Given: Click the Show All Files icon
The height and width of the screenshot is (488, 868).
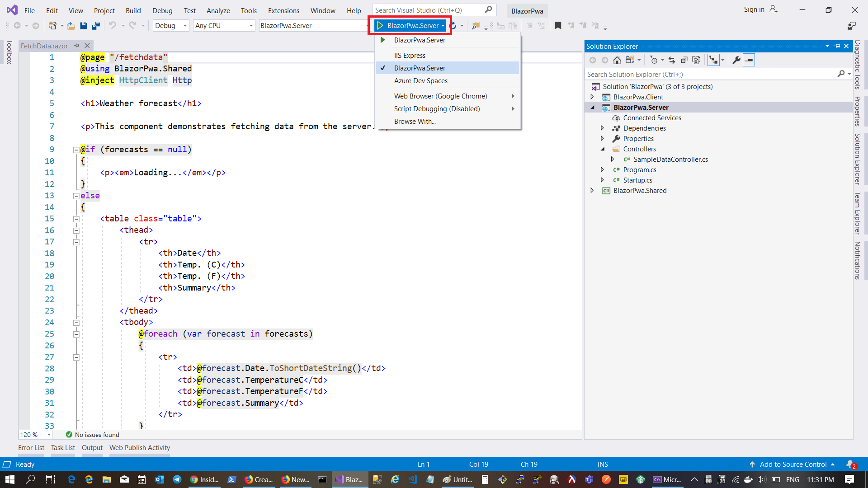Looking at the screenshot, I should 696,60.
